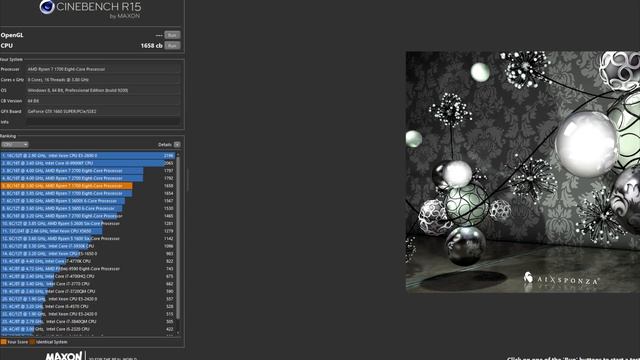This screenshot has width=640, height=360.
Task: Click the Cinebench R15 logo icon
Action: tap(47, 7)
